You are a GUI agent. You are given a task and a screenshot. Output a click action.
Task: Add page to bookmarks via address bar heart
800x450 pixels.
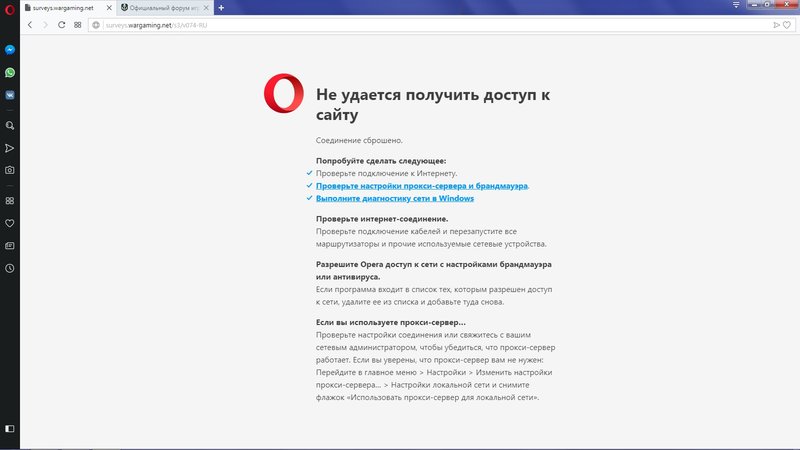[786, 25]
